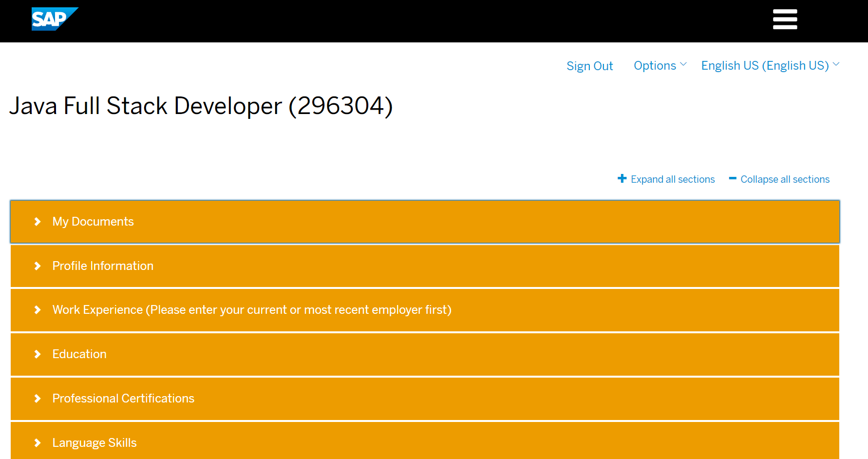868x459 pixels.
Task: Expand the Education section
Action: pyautogui.click(x=425, y=354)
